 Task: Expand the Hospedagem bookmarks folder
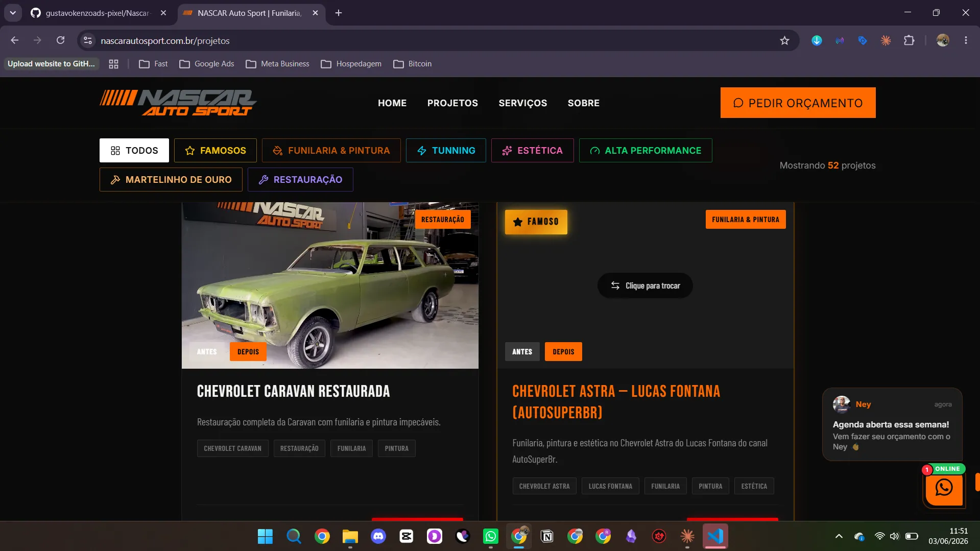pos(351,64)
